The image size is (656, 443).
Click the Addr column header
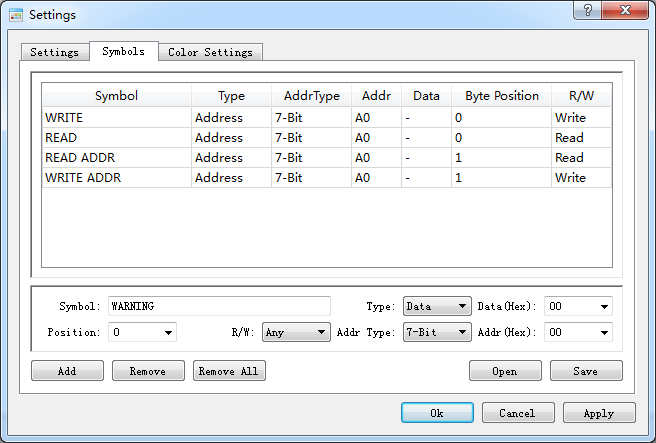click(x=376, y=95)
